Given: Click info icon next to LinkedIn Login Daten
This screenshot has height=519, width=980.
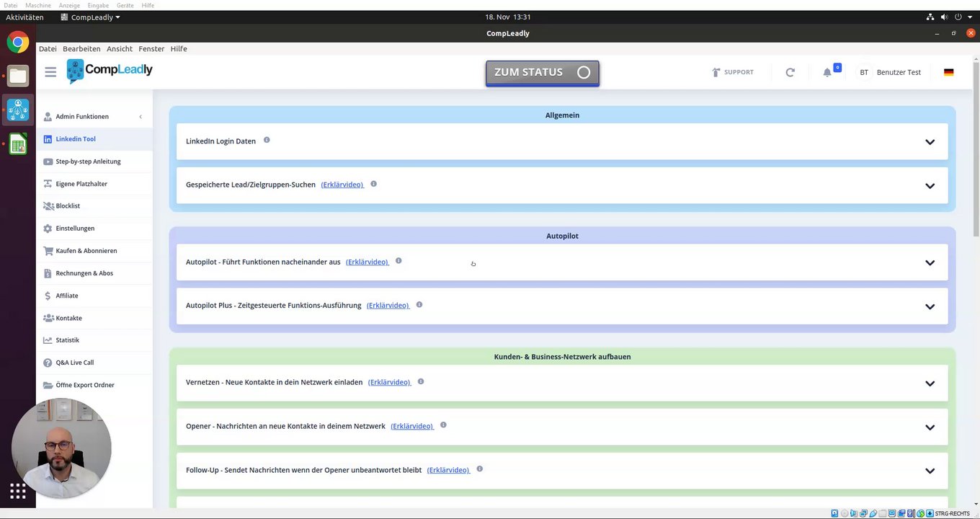Looking at the screenshot, I should (x=267, y=140).
